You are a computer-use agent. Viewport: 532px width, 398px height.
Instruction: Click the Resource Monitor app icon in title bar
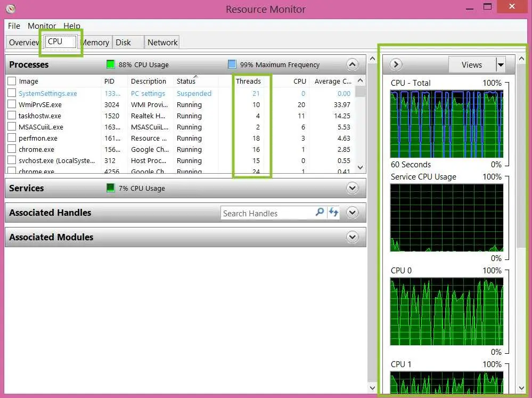[x=11, y=9]
